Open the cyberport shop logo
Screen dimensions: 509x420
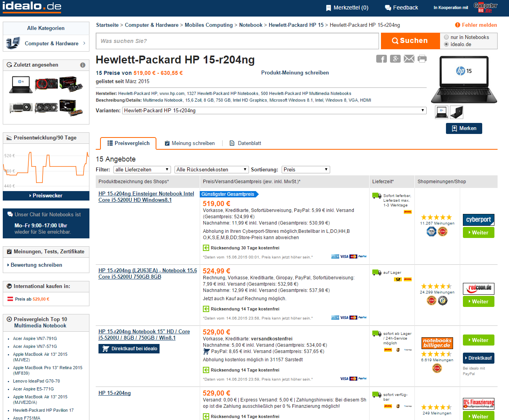click(x=478, y=219)
